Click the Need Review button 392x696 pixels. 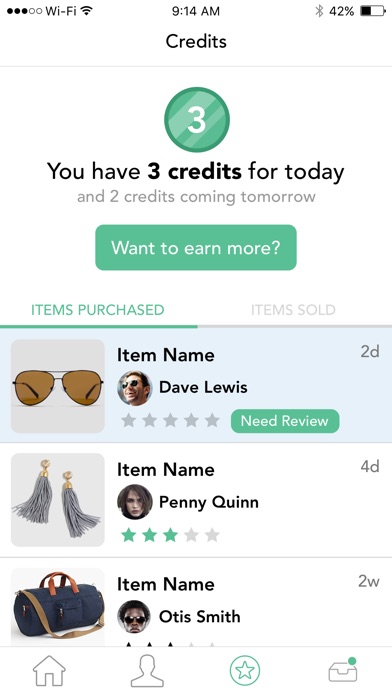click(x=285, y=421)
